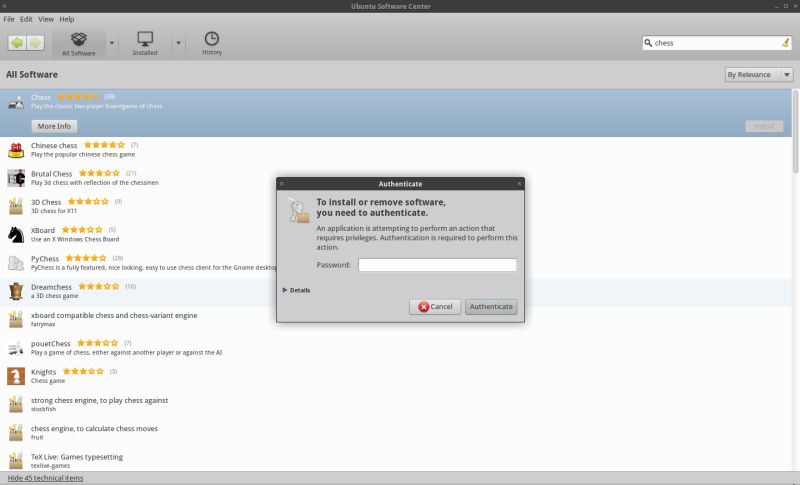The height and width of the screenshot is (485, 800).
Task: Click the XBoard knight icon
Action: pos(16,235)
